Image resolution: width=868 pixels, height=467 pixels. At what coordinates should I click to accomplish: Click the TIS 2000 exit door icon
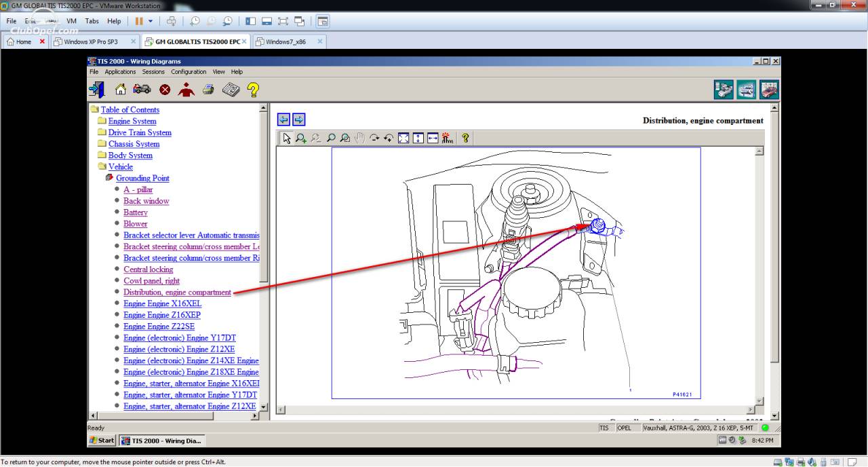click(96, 89)
